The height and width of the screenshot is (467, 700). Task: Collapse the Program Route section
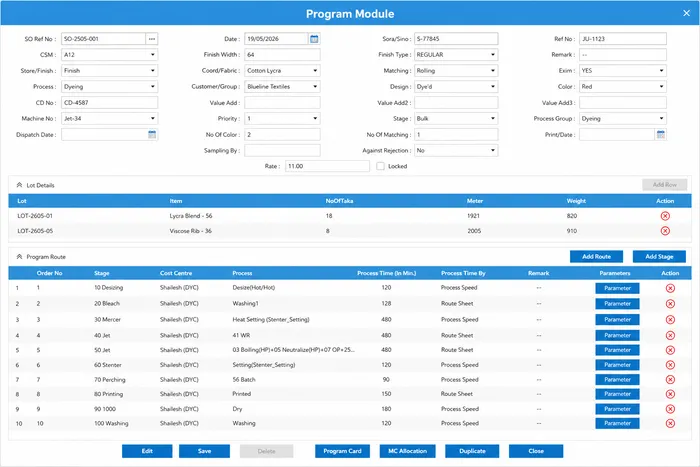[x=19, y=257]
